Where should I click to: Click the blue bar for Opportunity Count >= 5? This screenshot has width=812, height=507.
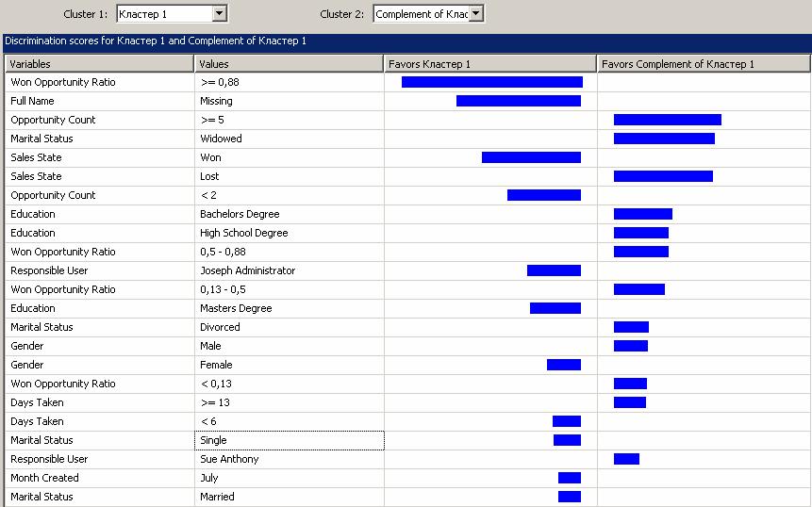[x=668, y=120]
